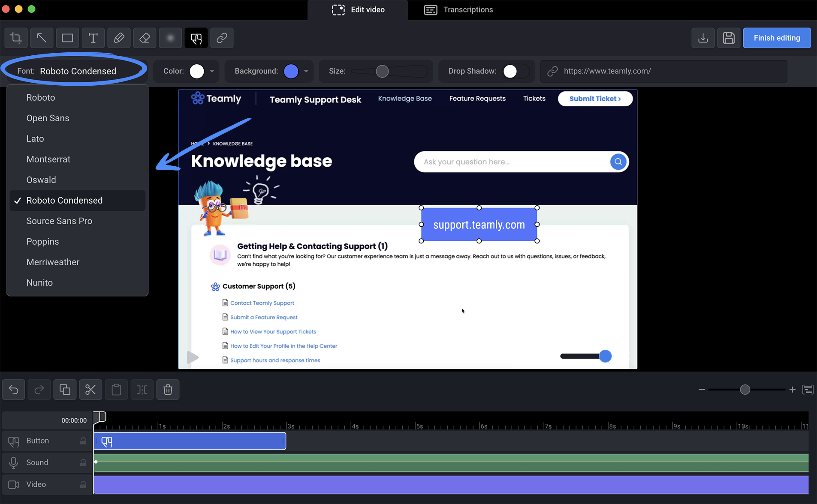The height and width of the screenshot is (504, 817).
Task: Click the link URL input field
Action: pos(663,71)
